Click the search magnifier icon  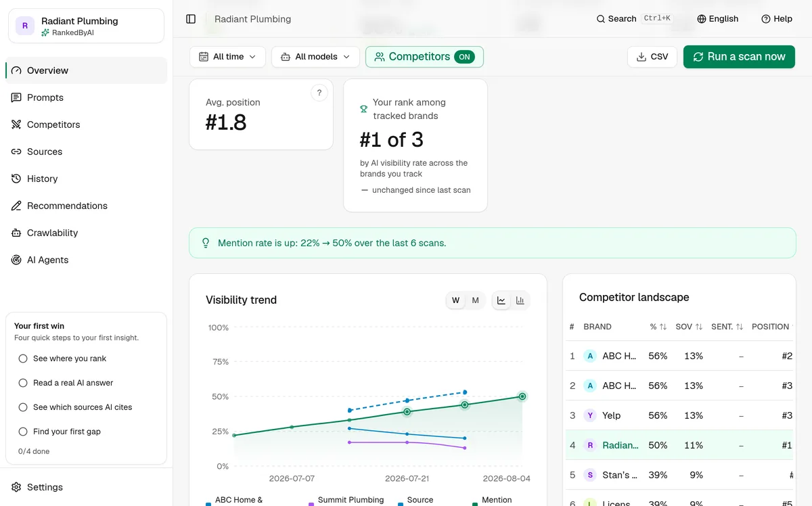(x=600, y=19)
